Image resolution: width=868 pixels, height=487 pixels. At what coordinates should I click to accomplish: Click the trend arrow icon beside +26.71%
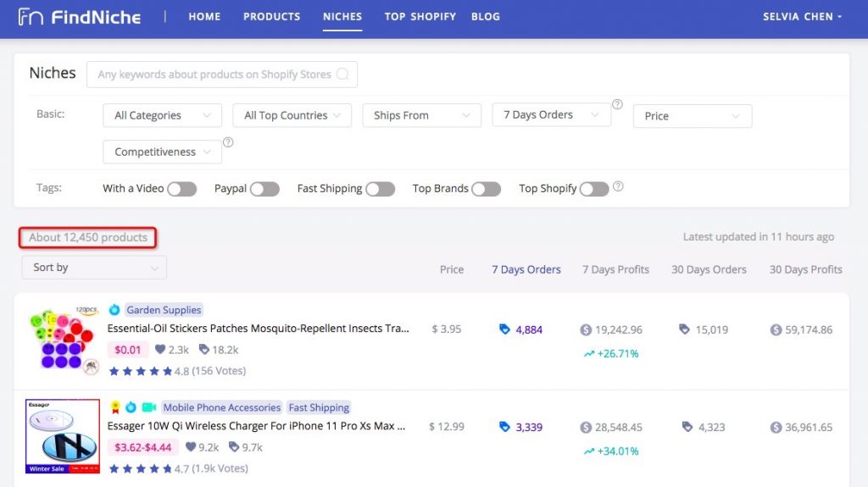[589, 354]
